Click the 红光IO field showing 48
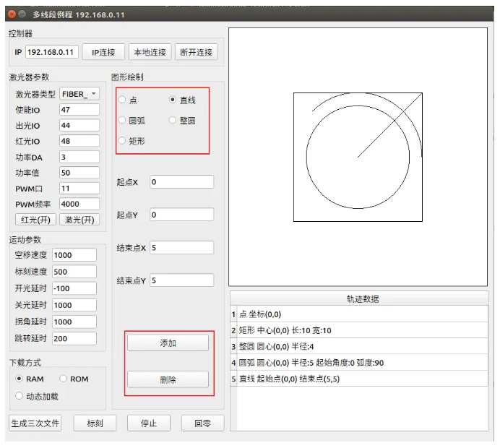Viewport: 500px width, 448px height. (79, 141)
